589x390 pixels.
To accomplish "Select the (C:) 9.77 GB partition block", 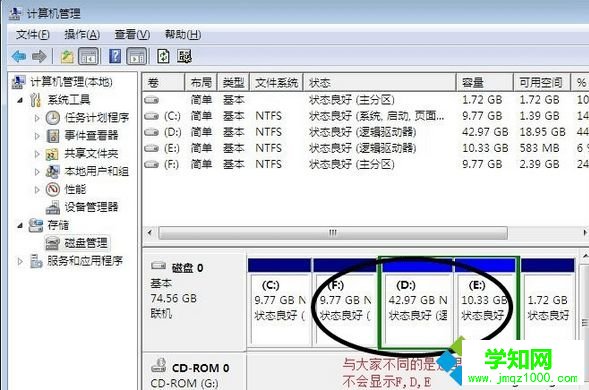I will (279, 302).
